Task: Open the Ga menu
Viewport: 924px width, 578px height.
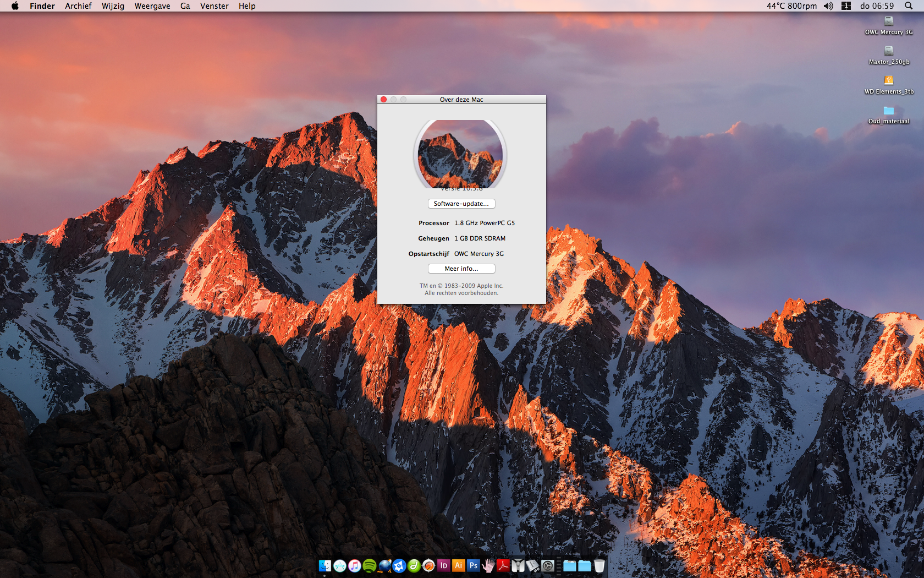Action: point(185,6)
